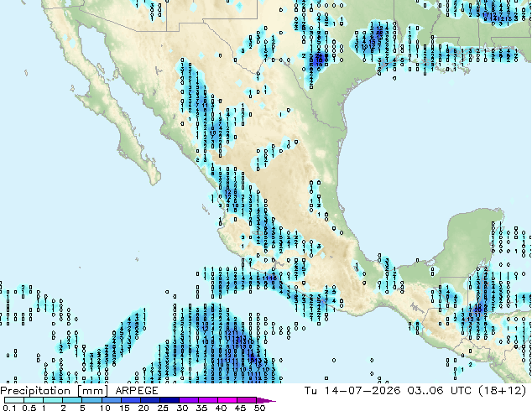Choose the 25–30 mm dark blue swatch
Screen dimensions: 532x411
pos(169,400)
